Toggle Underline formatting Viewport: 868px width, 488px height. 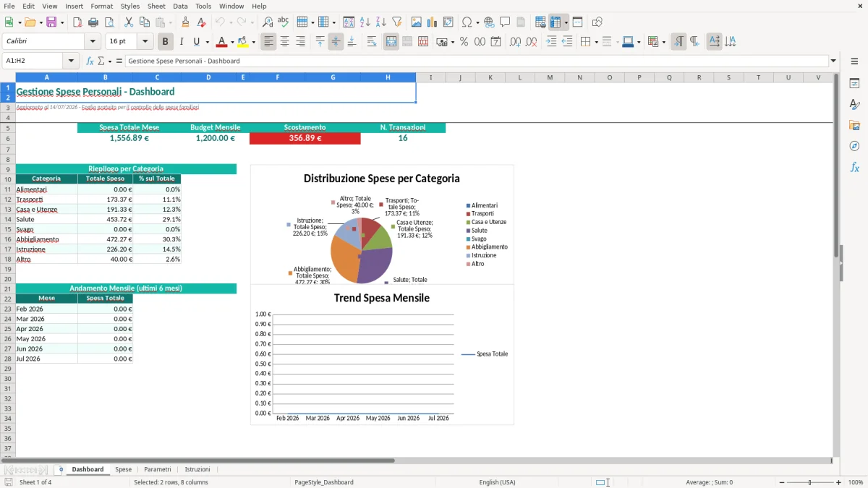point(196,42)
